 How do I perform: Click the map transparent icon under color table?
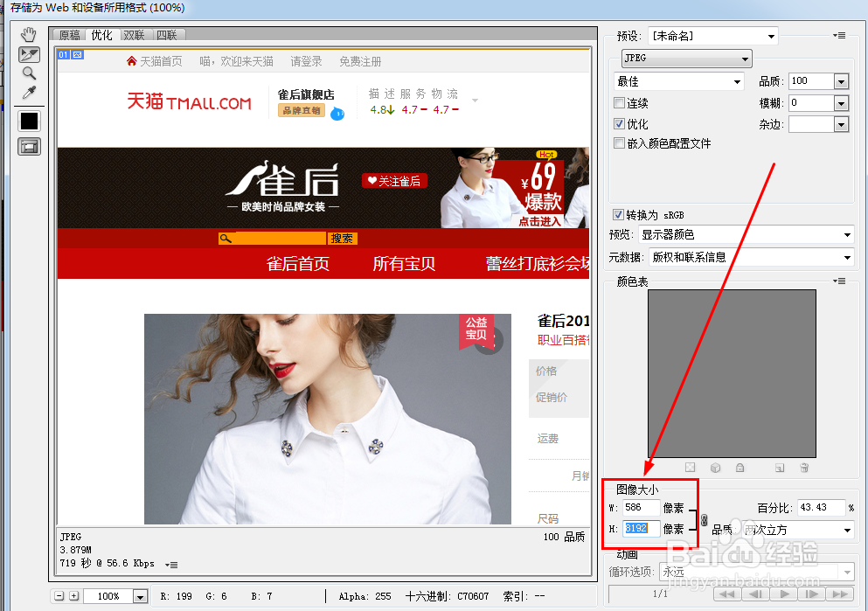coord(690,468)
